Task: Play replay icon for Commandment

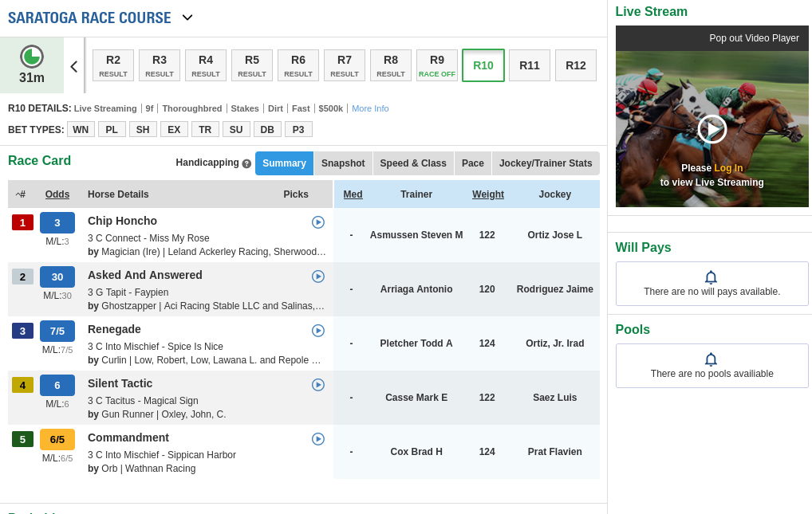Action: click(318, 439)
